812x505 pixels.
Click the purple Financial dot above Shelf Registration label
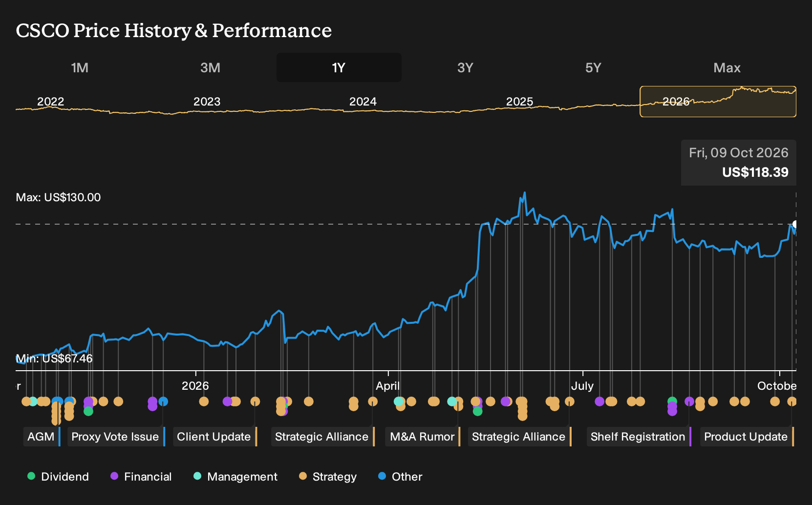pos(689,401)
